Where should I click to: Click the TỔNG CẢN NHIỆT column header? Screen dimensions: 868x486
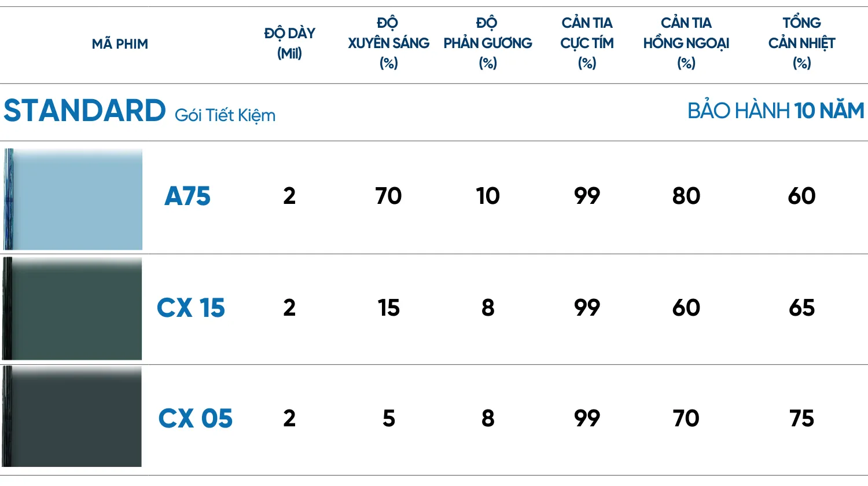(x=801, y=43)
